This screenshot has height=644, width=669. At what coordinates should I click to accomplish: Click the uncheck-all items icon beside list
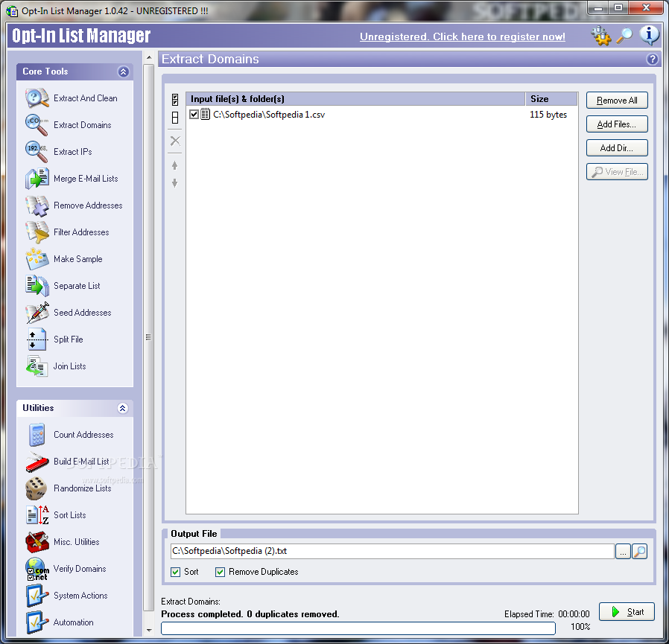pos(175,118)
